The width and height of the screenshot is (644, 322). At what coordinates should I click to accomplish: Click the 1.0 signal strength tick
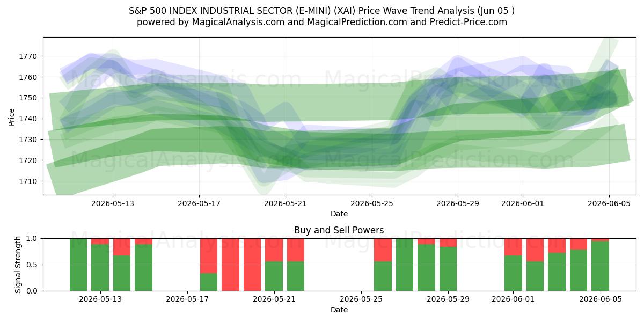point(32,238)
